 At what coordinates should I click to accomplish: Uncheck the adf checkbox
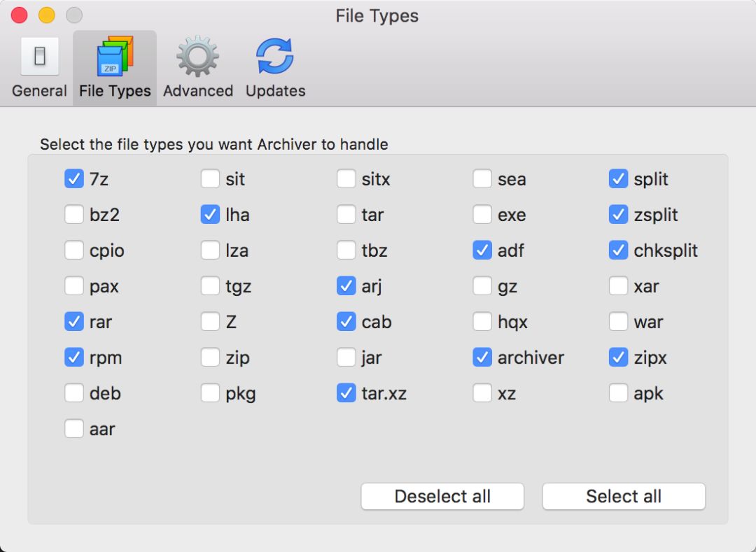[482, 250]
